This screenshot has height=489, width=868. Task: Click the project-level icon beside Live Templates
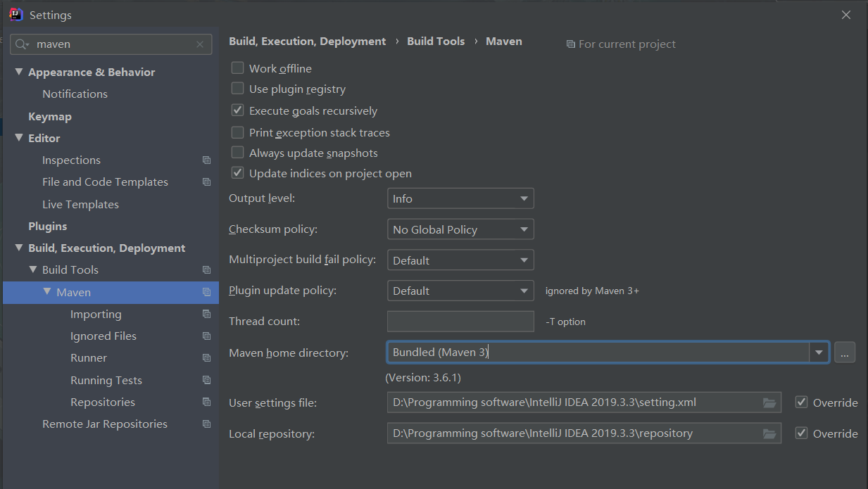(206, 204)
